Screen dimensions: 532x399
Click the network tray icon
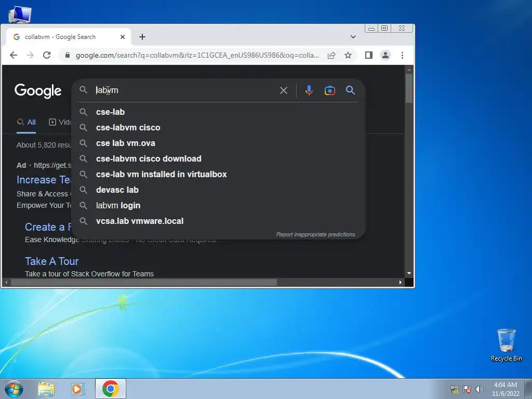(x=454, y=389)
